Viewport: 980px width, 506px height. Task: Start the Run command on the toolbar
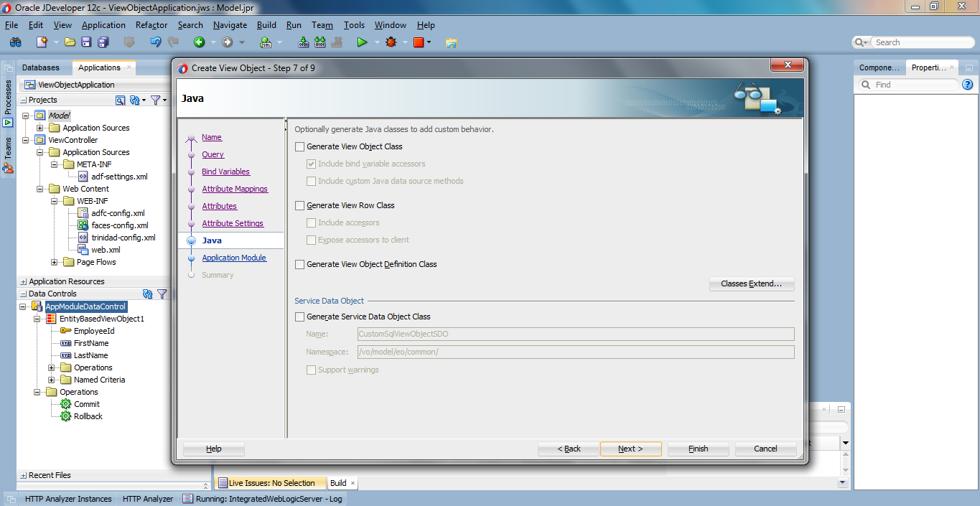[363, 42]
